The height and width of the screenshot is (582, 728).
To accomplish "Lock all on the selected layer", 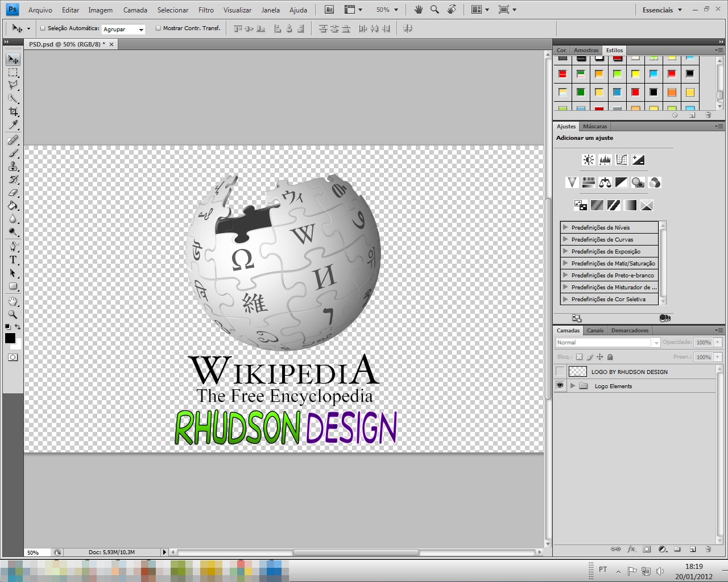I will point(610,357).
